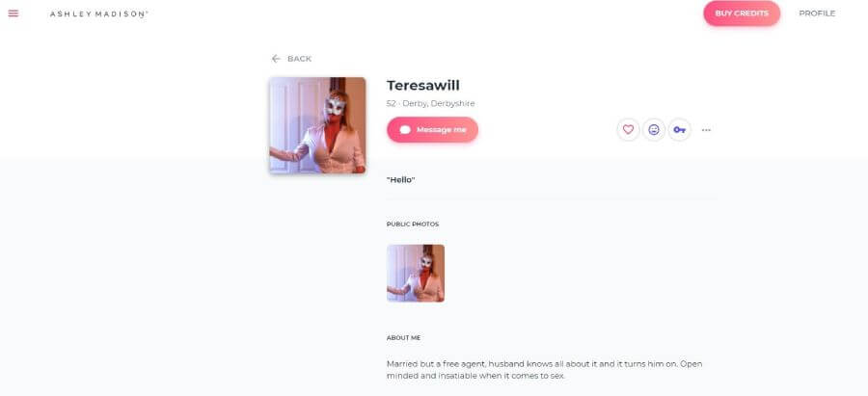This screenshot has width=868, height=396.
Task: Click the Ashley Madison logo
Action: [98, 13]
